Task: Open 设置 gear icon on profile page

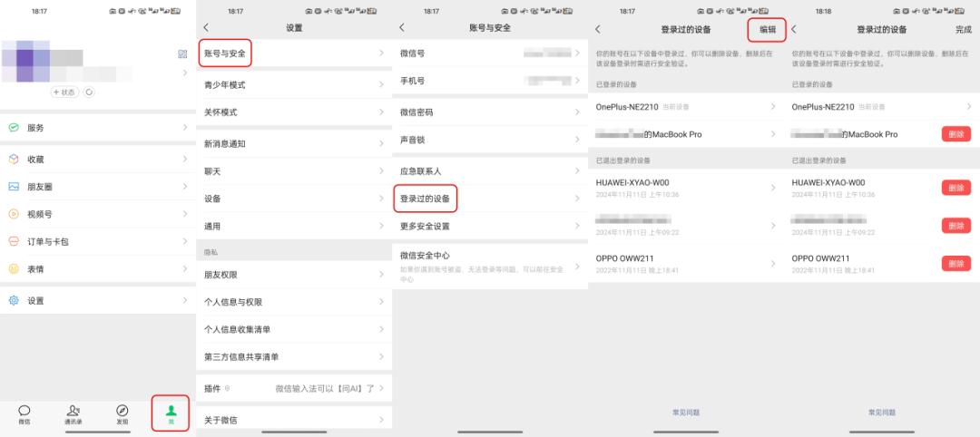Action: pyautogui.click(x=14, y=300)
